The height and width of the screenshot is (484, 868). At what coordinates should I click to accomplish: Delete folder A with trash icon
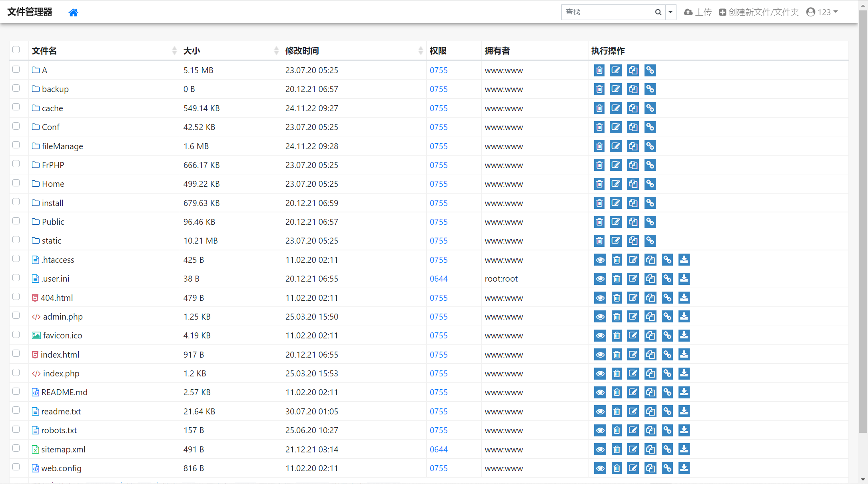coord(599,70)
